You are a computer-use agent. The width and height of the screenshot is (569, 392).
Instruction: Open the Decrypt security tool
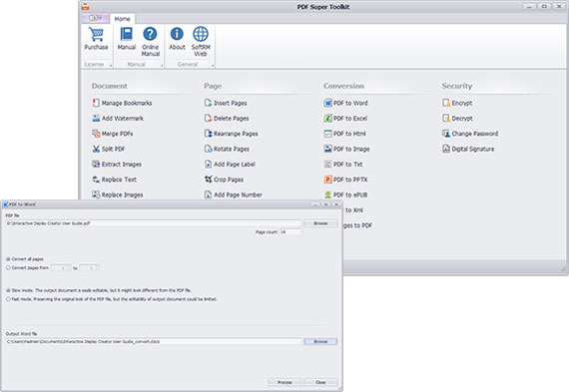(x=457, y=119)
